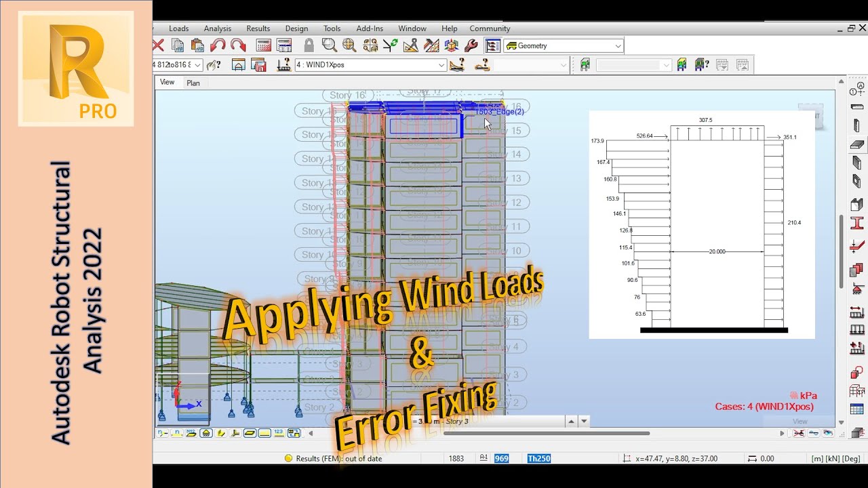Start calculations with the calculator icon
Screen dimensions: 868x488
[264, 45]
